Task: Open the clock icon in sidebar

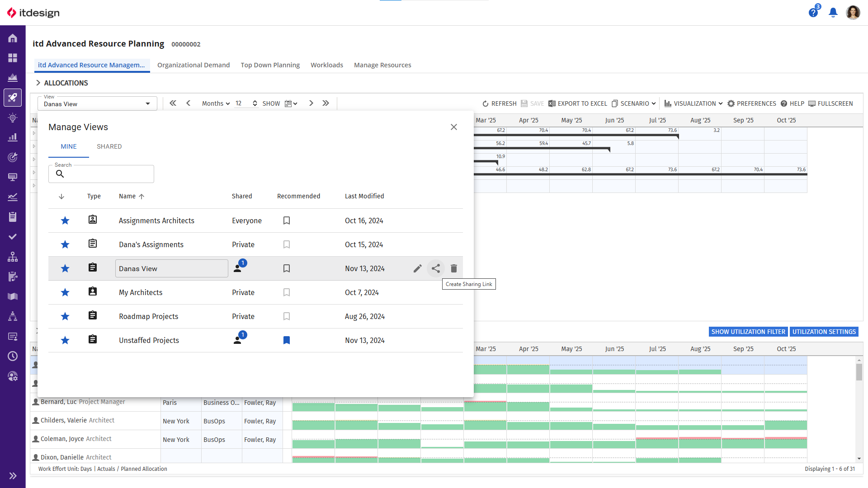Action: pyautogui.click(x=13, y=356)
